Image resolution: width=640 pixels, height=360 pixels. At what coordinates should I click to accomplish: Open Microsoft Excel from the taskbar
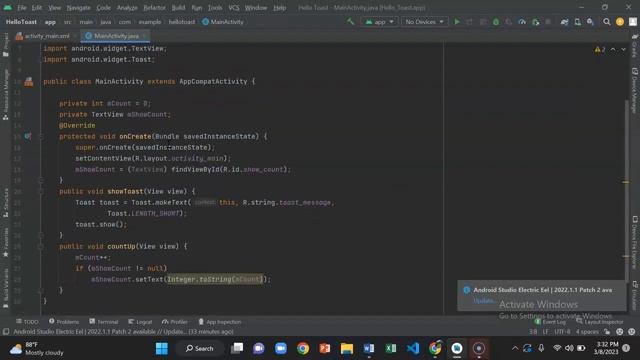point(391,348)
